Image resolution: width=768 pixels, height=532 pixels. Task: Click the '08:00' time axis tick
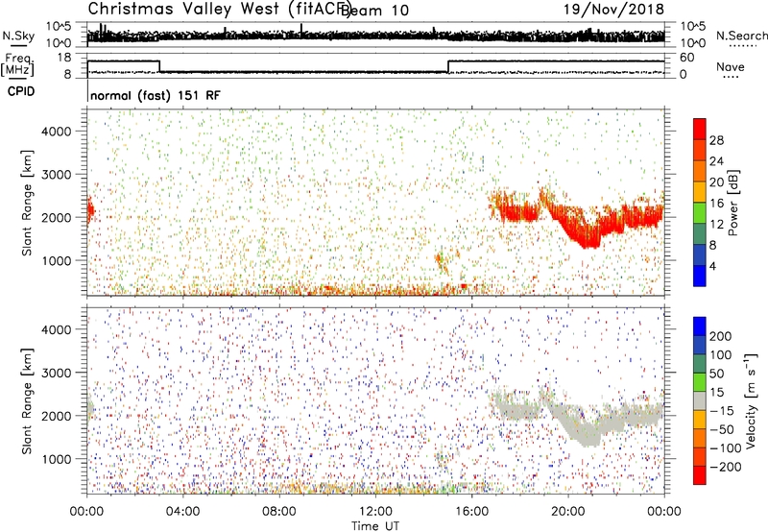[x=279, y=512]
